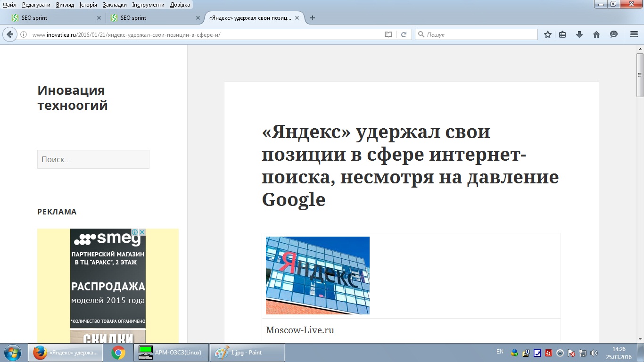Switch to 1.jpg - Paint window
Screen dimensions: 644x362
[x=248, y=353]
